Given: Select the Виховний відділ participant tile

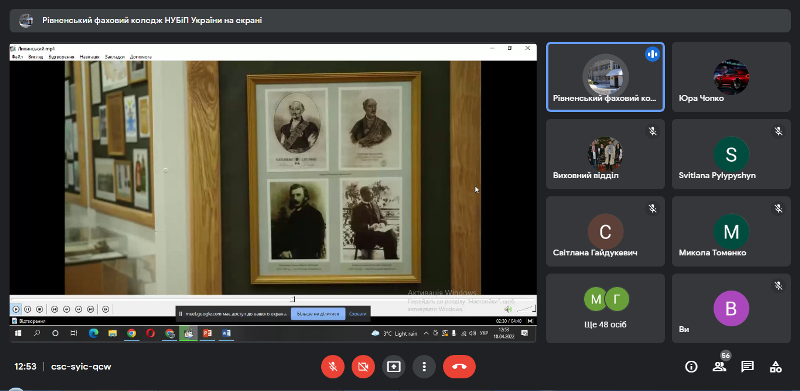Looking at the screenshot, I should click(605, 154).
